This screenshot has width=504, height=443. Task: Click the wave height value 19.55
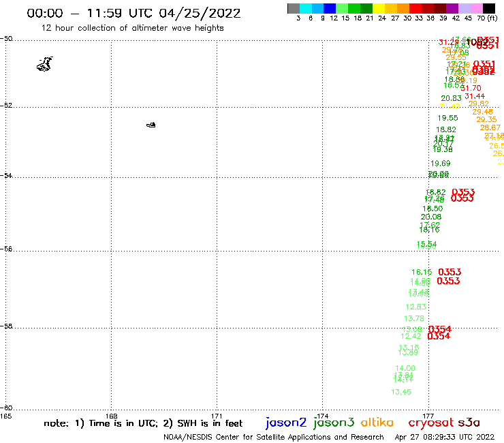447,118
